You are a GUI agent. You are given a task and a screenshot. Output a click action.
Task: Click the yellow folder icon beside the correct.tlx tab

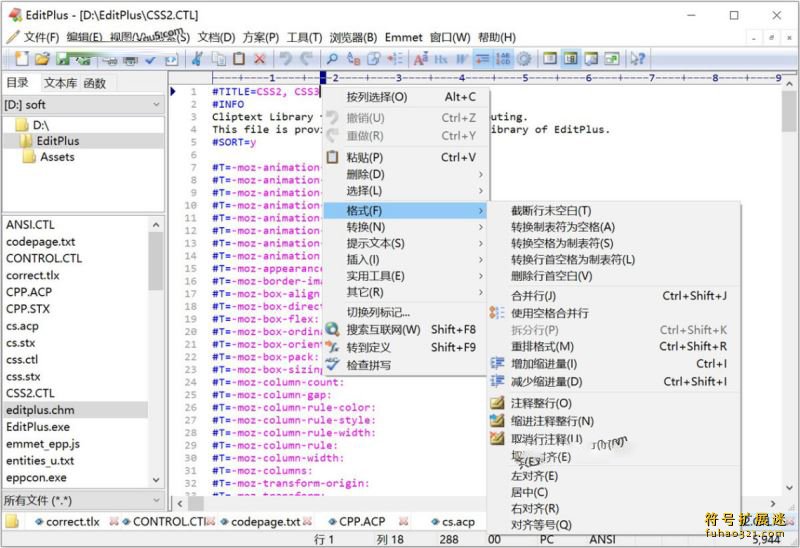[x=12, y=521]
